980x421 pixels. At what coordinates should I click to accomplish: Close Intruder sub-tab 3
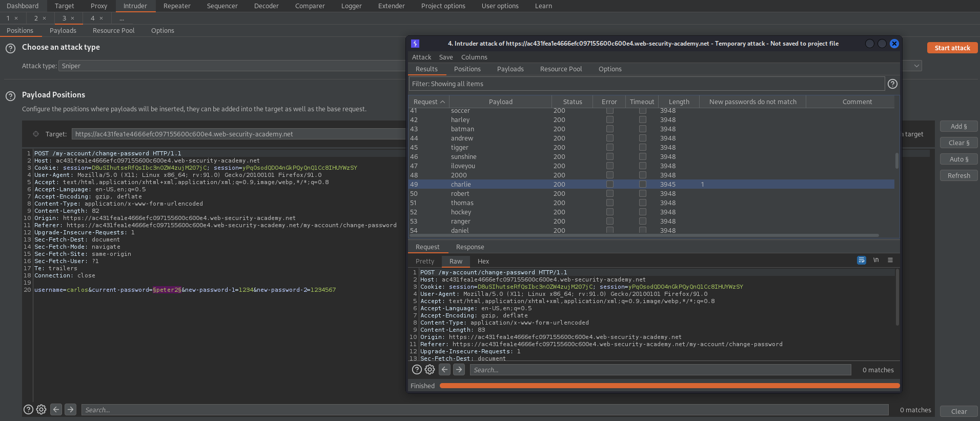click(73, 18)
